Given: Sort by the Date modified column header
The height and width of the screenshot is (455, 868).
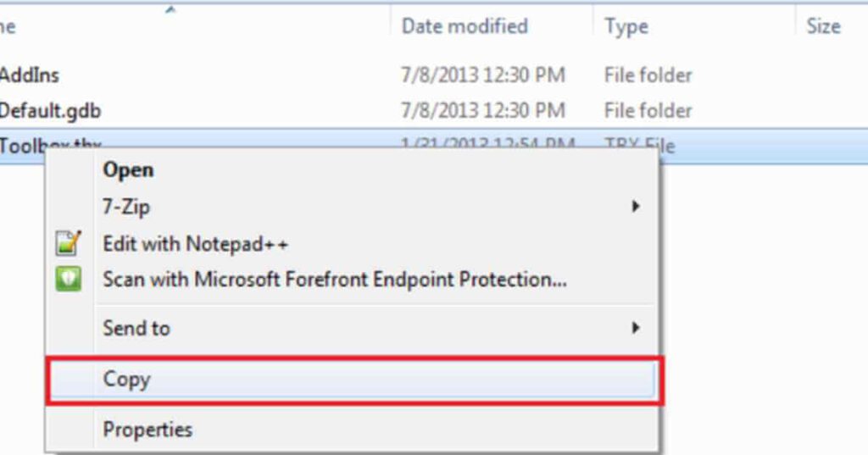Looking at the screenshot, I should 465,26.
